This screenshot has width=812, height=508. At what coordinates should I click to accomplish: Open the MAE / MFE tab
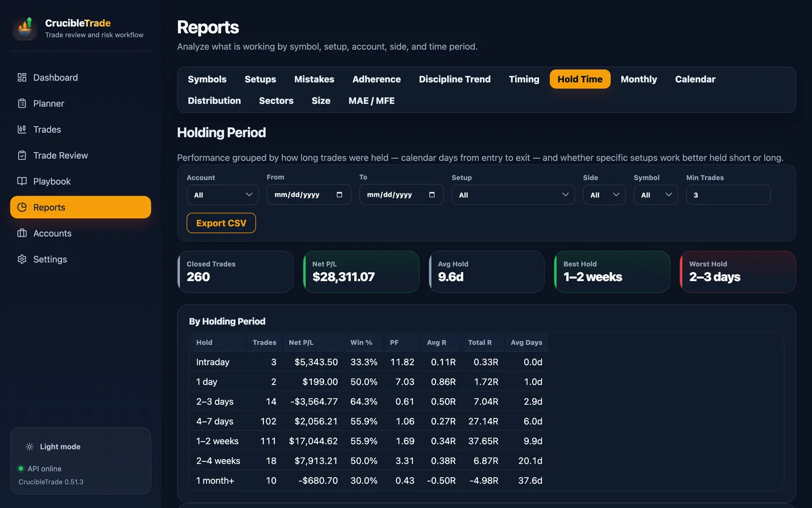coord(371,100)
